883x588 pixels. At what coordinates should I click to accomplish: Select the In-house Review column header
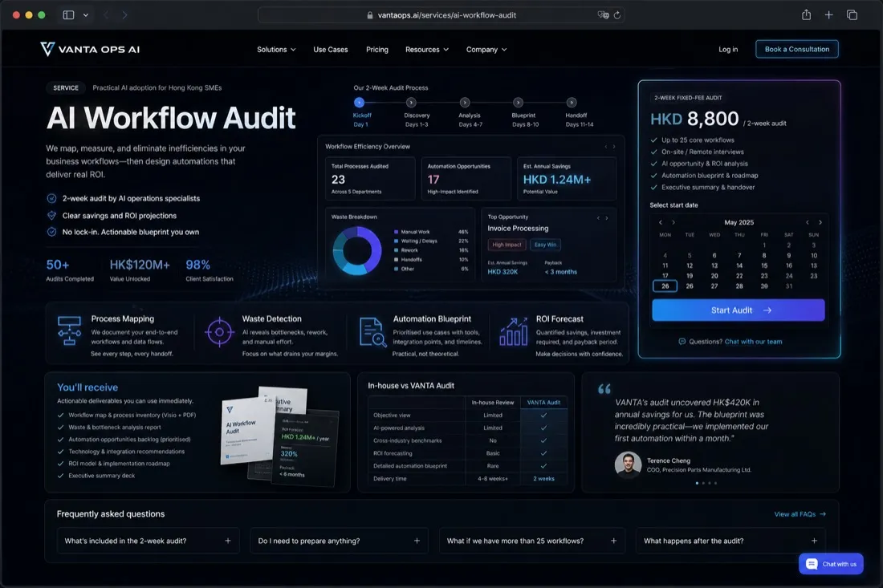pyautogui.click(x=493, y=403)
